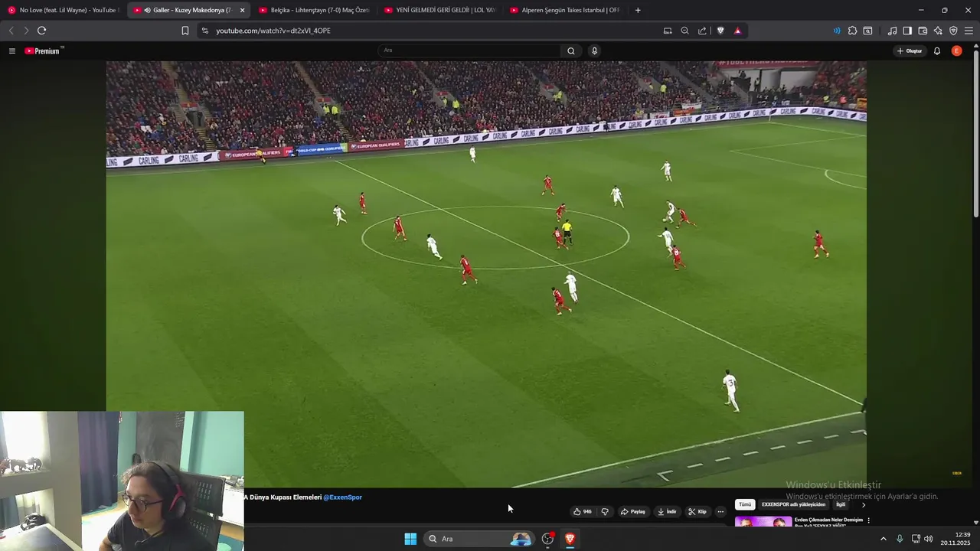Dislike the video with thumbs-down
980x551 pixels.
tap(605, 511)
